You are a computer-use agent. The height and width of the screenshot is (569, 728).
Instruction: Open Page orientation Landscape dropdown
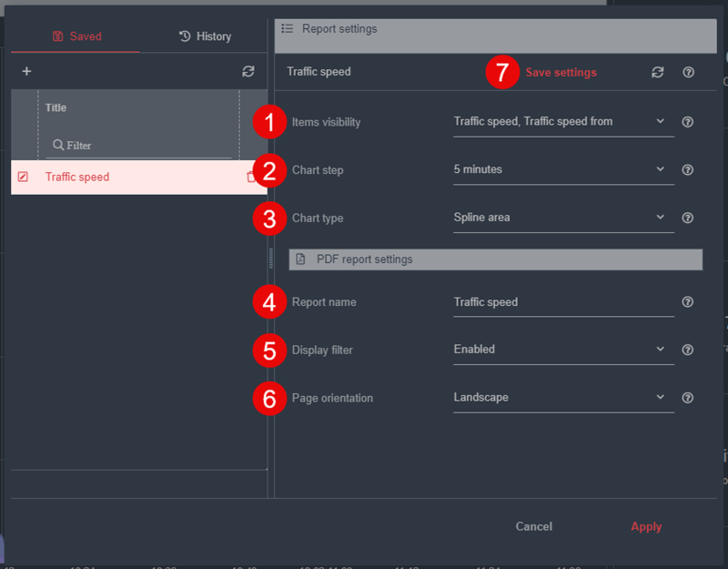tap(563, 398)
